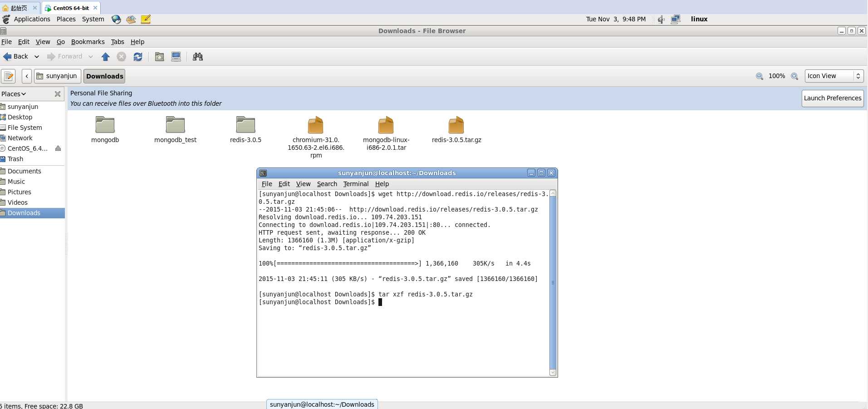Screen dimensions: 868x409
Task: Eject the CentOS_6.4 disc
Action: point(58,148)
